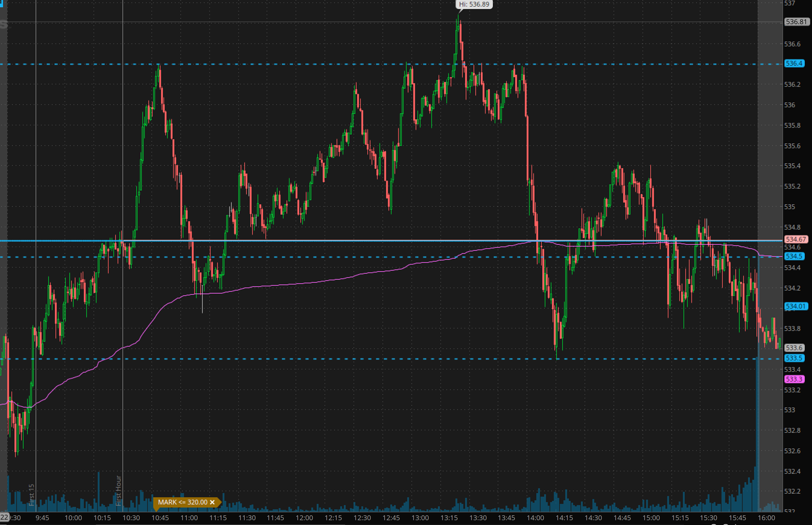Click the 534.5 blue price level tag
Screen dimensions: 812x525
(x=794, y=256)
